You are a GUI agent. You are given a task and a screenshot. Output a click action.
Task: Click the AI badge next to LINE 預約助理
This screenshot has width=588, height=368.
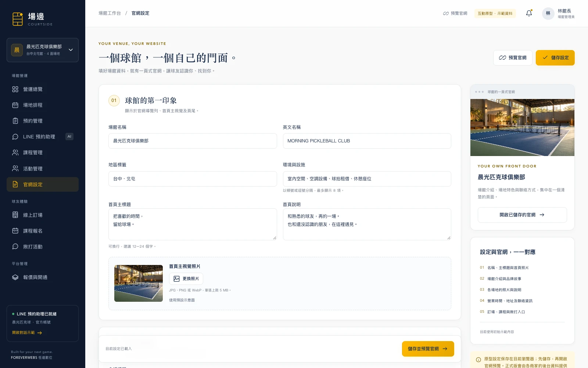pos(69,137)
